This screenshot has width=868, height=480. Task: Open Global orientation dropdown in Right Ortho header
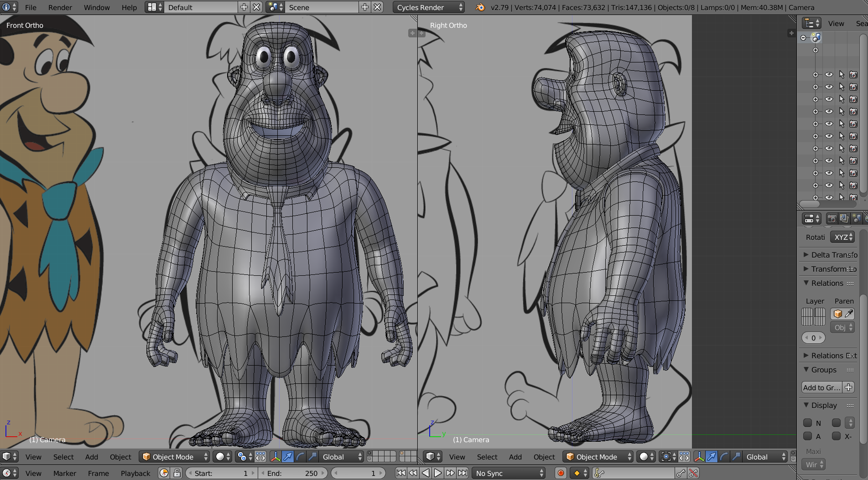tap(765, 457)
